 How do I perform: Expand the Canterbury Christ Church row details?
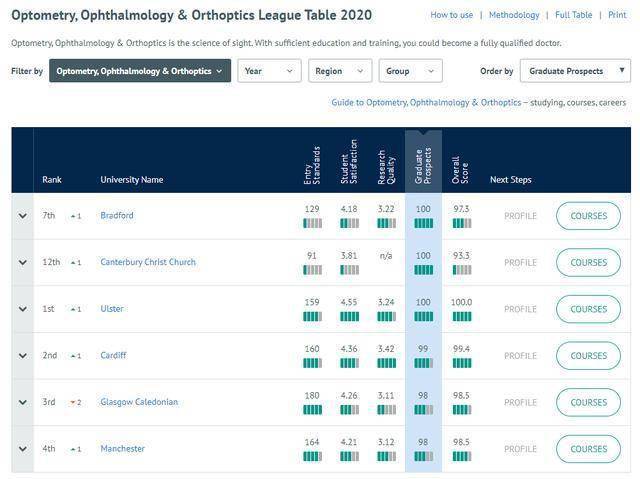(x=22, y=263)
